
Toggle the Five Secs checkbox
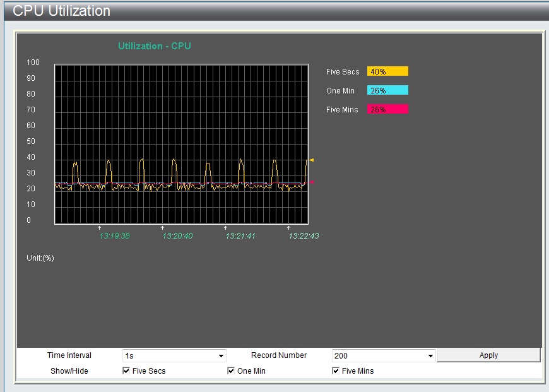(126, 371)
